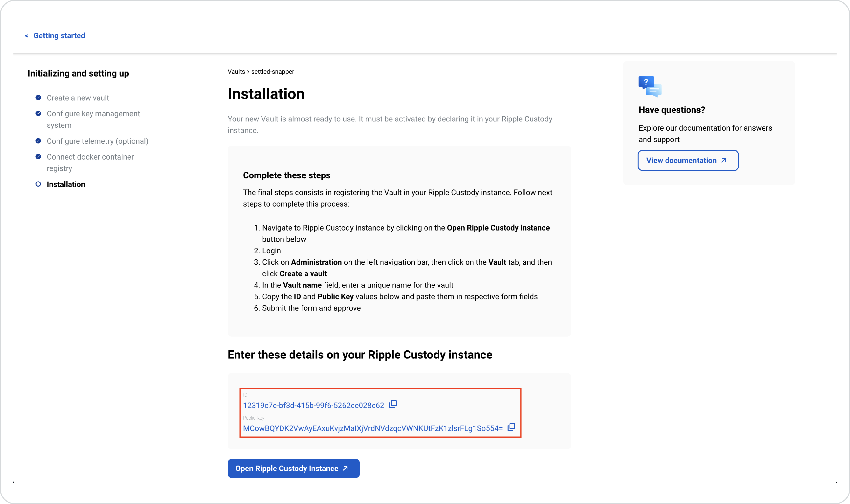Click the back chevron beside Getting started
Screen dimensions: 850x504
(x=27, y=36)
